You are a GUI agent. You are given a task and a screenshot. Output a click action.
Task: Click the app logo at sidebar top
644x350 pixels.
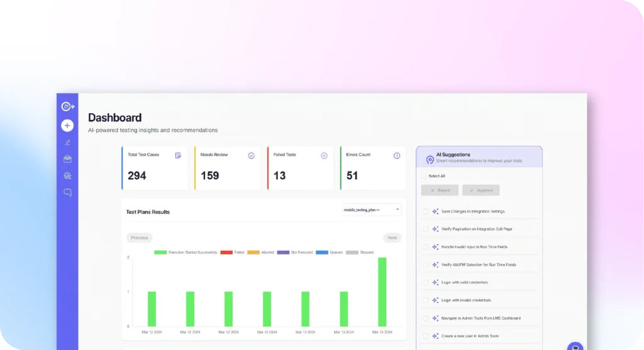click(67, 107)
